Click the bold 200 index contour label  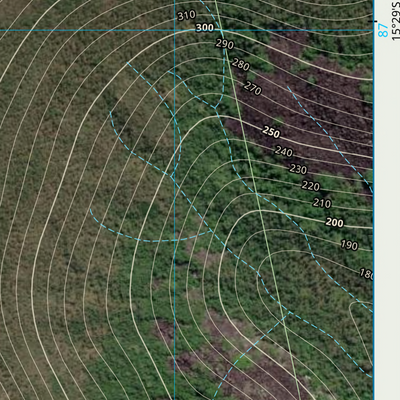point(334,222)
